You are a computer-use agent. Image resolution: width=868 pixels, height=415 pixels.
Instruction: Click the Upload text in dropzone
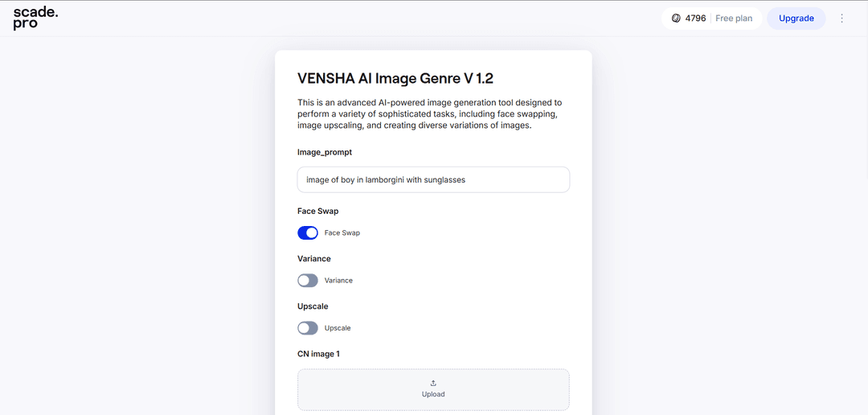[433, 395]
